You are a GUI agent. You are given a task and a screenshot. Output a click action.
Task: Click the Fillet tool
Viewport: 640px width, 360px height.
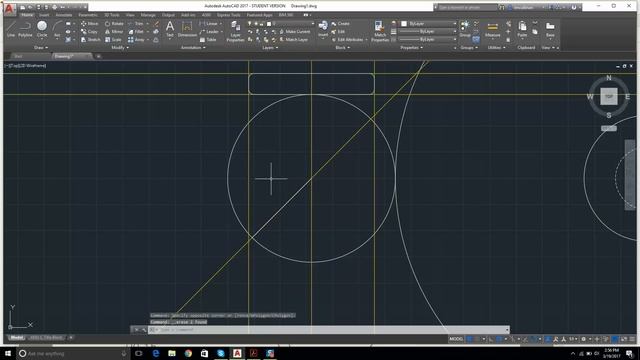[x=136, y=31]
